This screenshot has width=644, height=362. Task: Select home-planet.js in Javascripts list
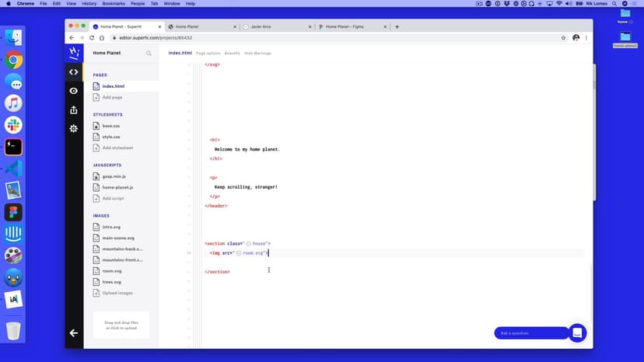[x=117, y=187]
